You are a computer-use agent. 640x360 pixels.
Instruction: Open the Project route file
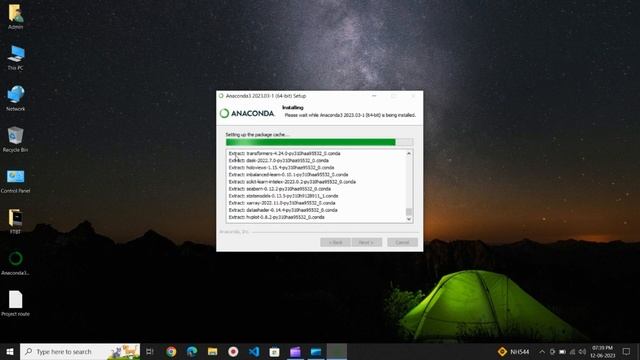16,303
